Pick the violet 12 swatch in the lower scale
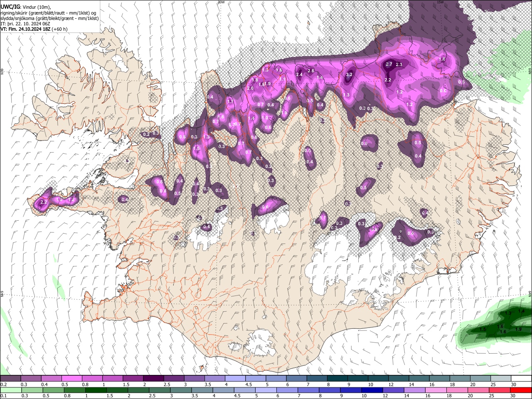532x399 pixels. pos(394,390)
